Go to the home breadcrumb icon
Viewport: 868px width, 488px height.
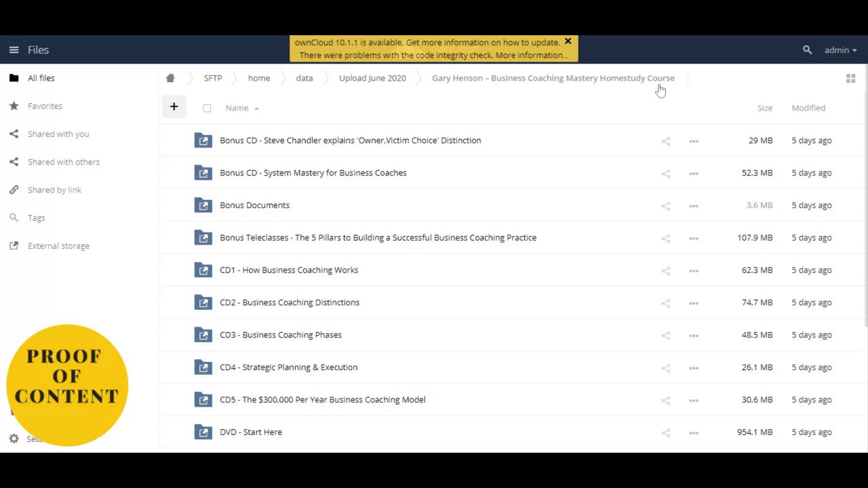(x=170, y=78)
